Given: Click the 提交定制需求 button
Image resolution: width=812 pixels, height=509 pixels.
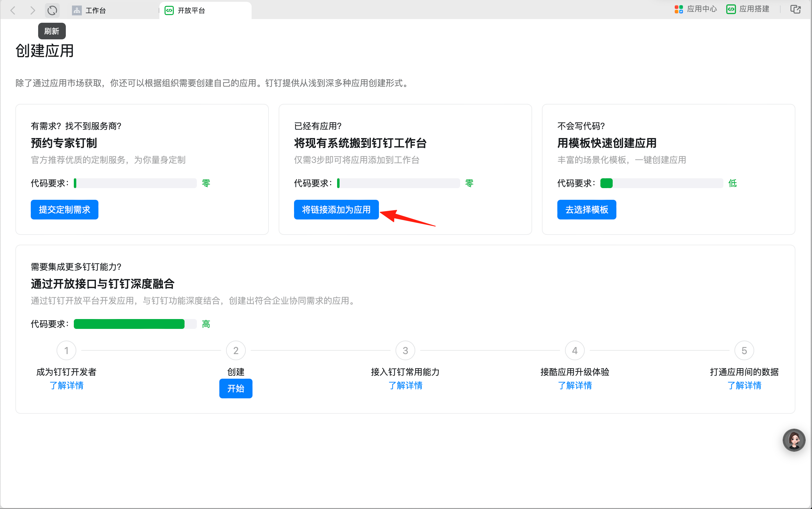Looking at the screenshot, I should pos(64,209).
